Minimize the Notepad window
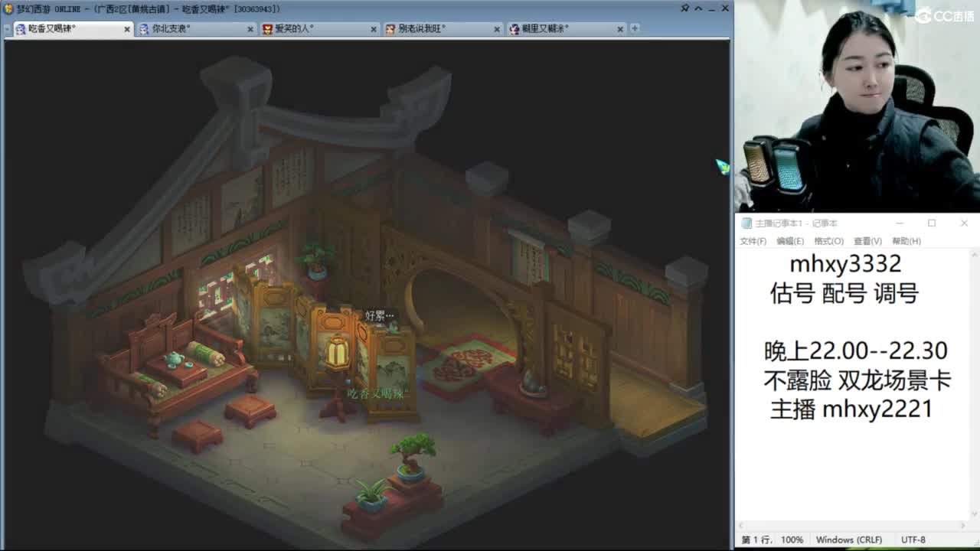Image resolution: width=980 pixels, height=551 pixels. point(899,223)
